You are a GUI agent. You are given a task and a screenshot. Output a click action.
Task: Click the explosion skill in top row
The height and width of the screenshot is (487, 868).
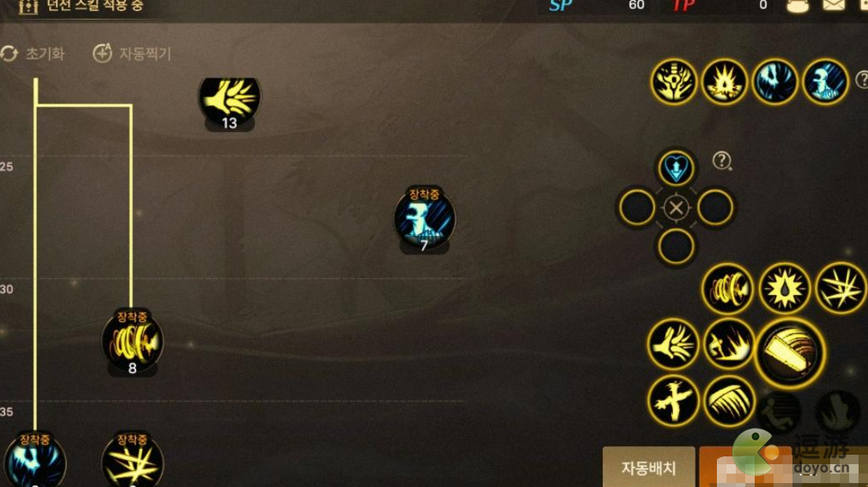pos(724,82)
